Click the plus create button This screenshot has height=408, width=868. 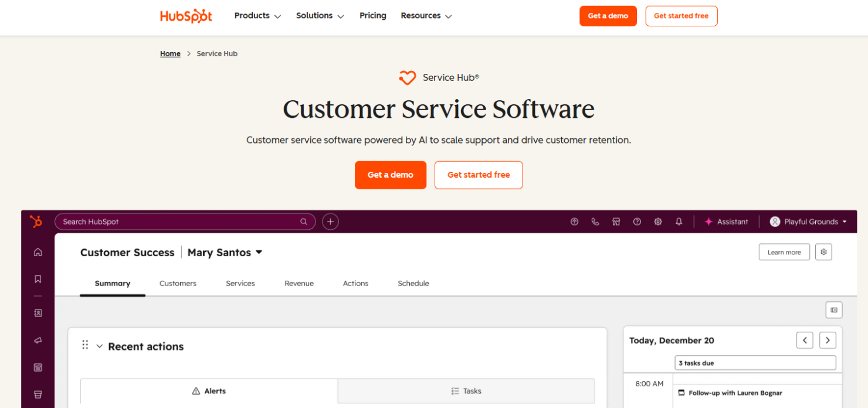pos(330,222)
